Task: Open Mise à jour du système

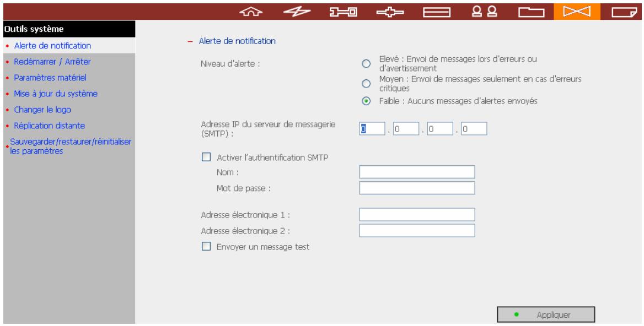Action: click(56, 94)
